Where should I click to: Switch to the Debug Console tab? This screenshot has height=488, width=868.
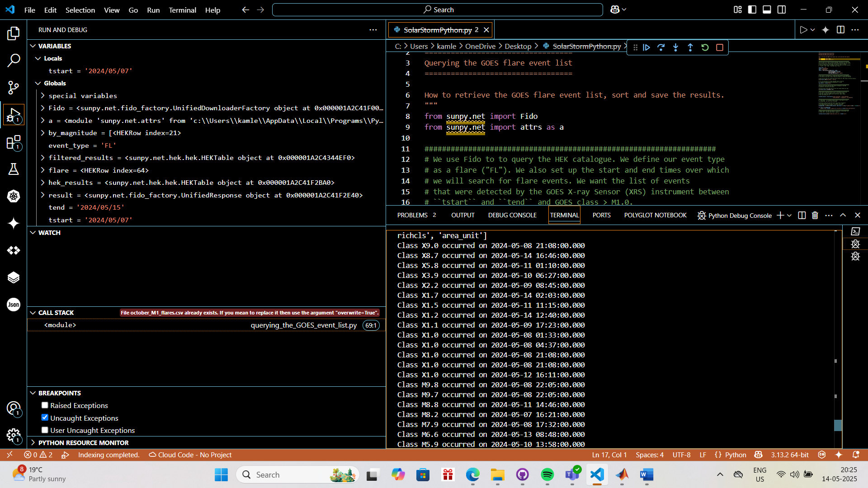point(512,216)
